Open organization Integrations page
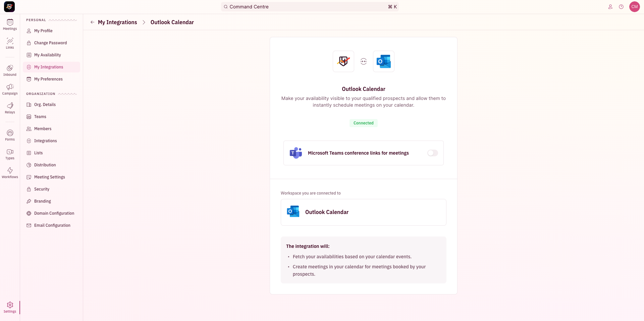The height and width of the screenshot is (321, 644). (x=51, y=141)
